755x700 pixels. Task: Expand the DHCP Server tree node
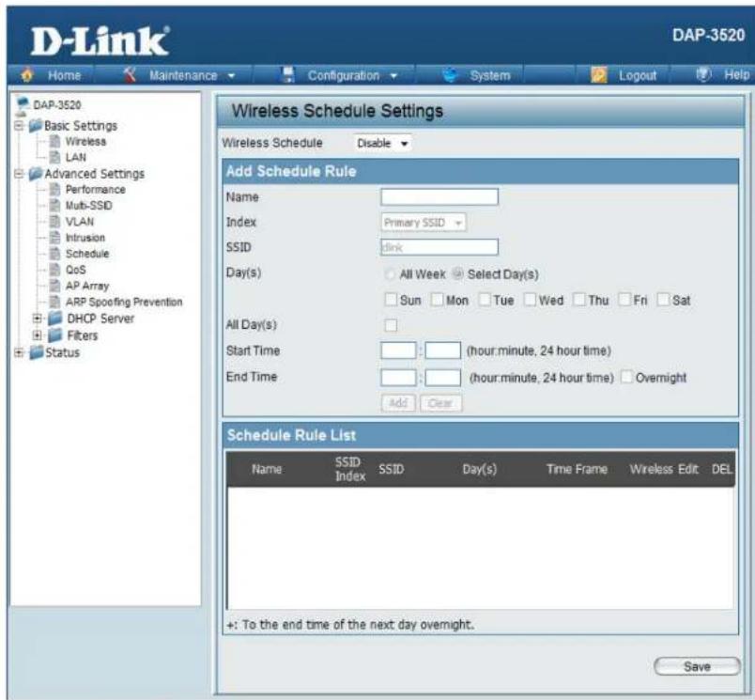[x=37, y=319]
